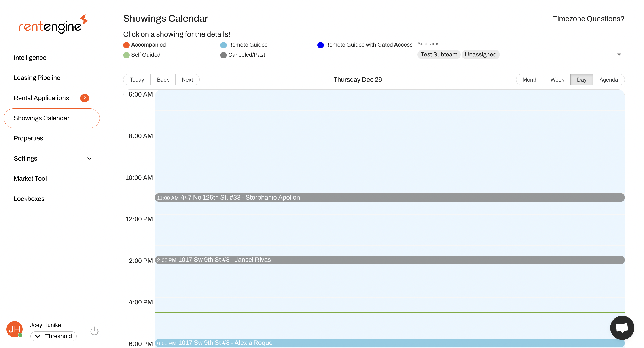
Task: Open the chat support widget bubble
Action: tap(622, 328)
